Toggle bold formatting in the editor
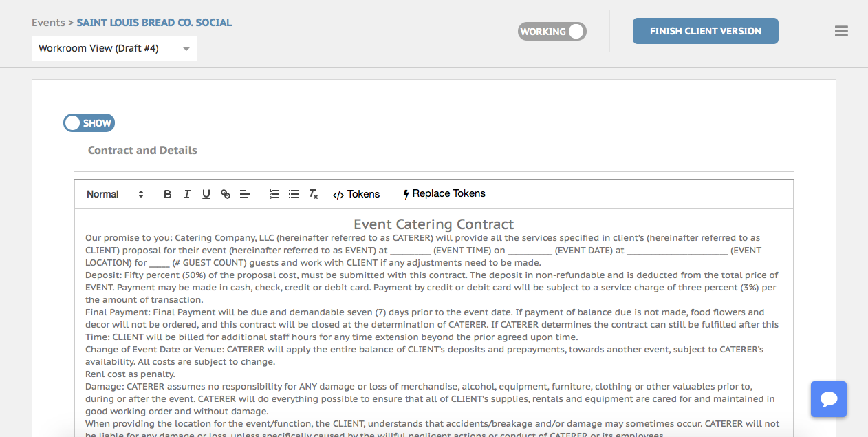868x437 pixels. [x=167, y=194]
